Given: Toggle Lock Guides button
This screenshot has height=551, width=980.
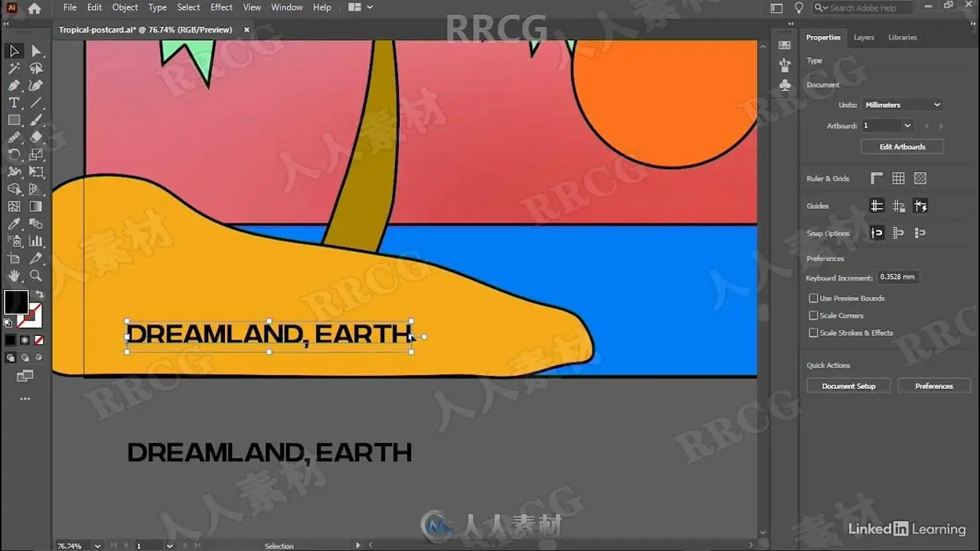Looking at the screenshot, I should pos(899,206).
